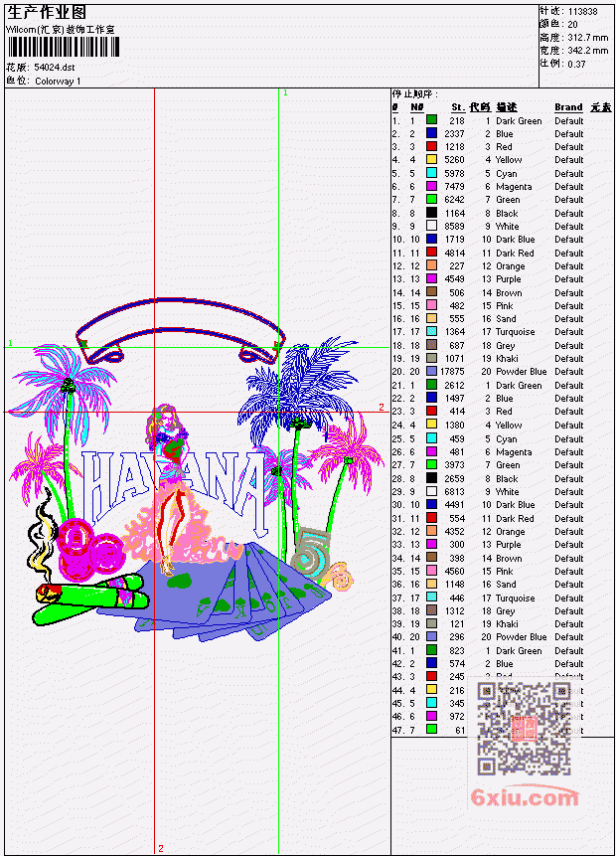Click the barcode under the studio name

tap(63, 47)
